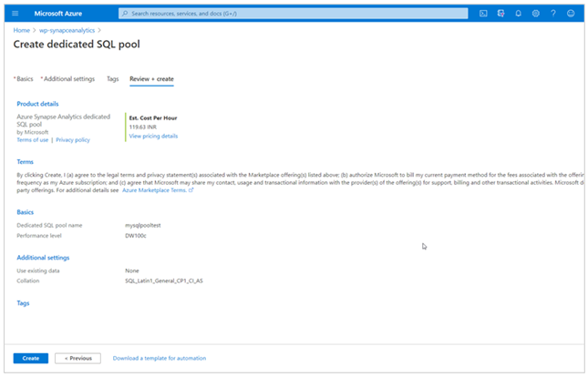
Task: Click the Microsoft Azure logo text
Action: point(58,14)
